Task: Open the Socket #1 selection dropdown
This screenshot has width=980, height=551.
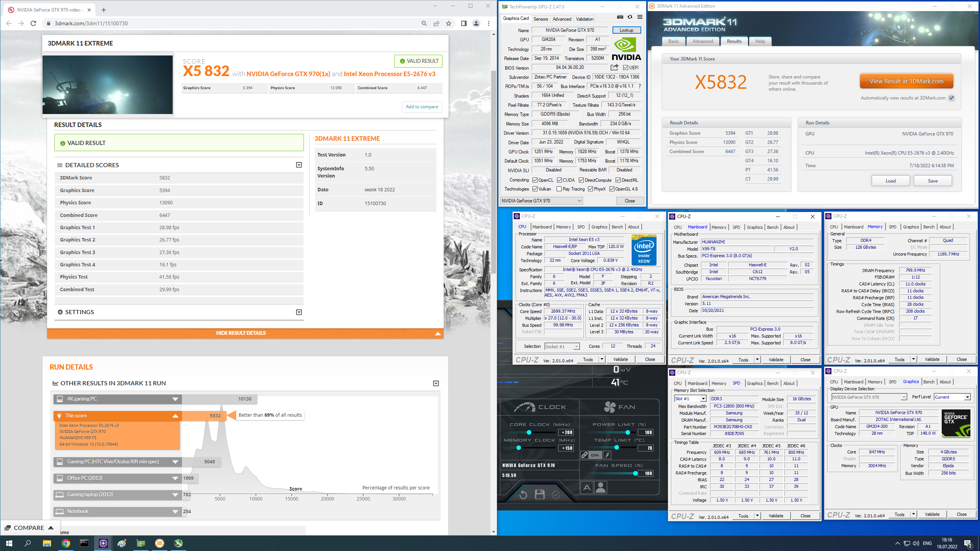Action: click(x=562, y=347)
